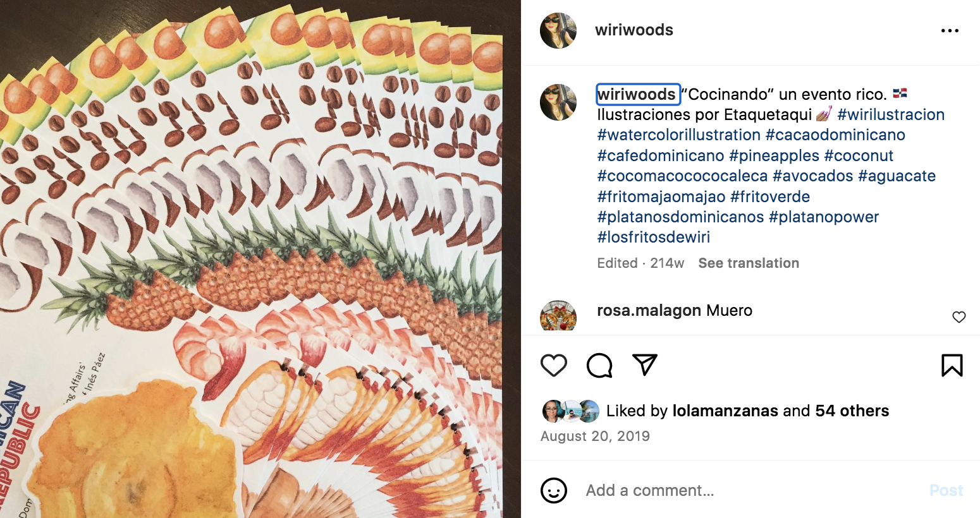The image size is (980, 518).
Task: Click See translation under the caption
Action: (749, 263)
